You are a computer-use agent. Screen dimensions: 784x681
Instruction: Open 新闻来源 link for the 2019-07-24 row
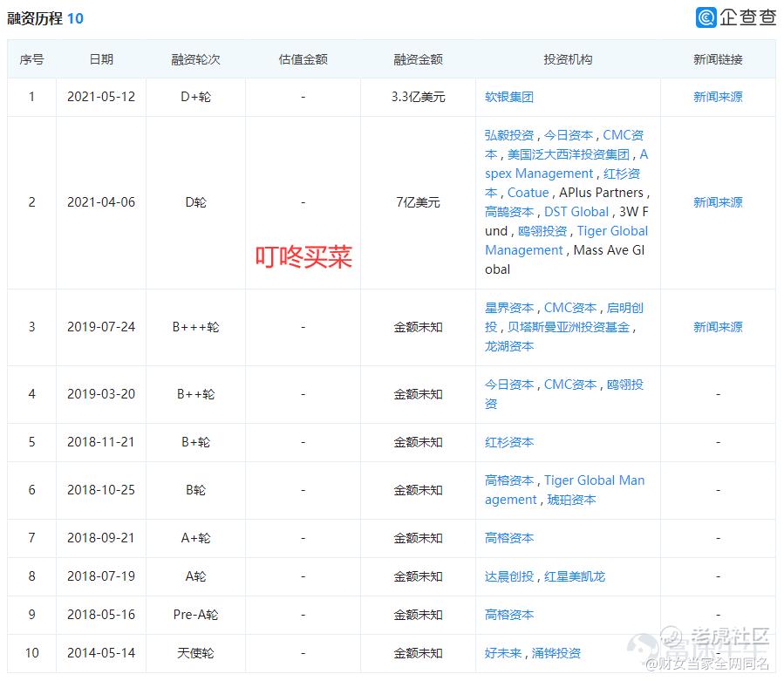(x=718, y=327)
